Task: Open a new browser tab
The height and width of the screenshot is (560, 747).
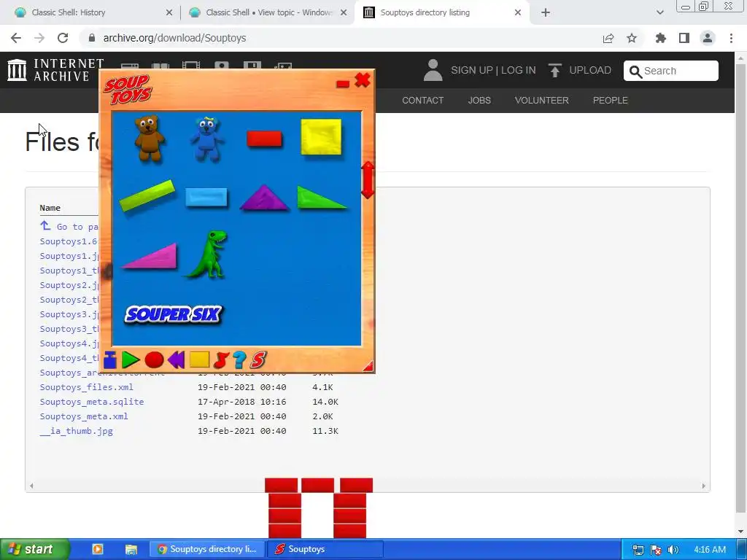Action: (x=546, y=12)
